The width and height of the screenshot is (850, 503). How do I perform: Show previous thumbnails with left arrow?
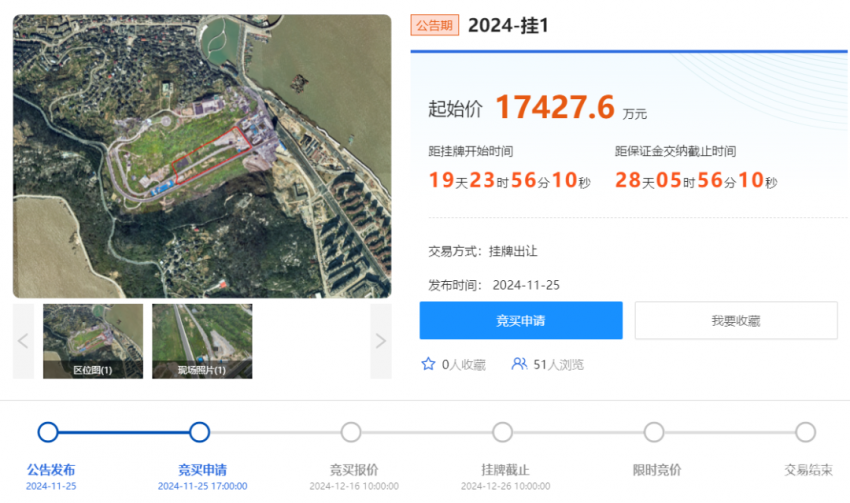tap(23, 341)
